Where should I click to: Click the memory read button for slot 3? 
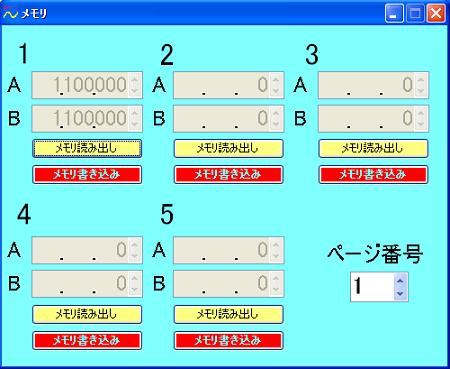point(373,148)
